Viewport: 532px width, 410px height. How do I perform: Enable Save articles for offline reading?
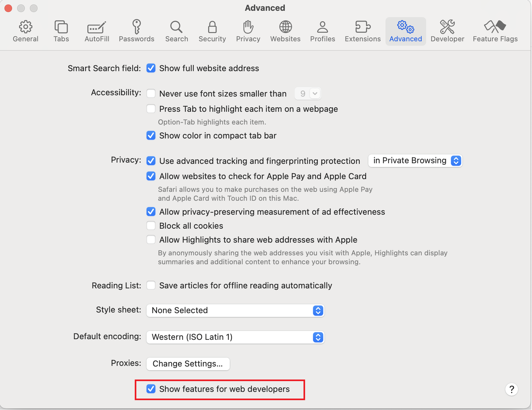click(151, 286)
